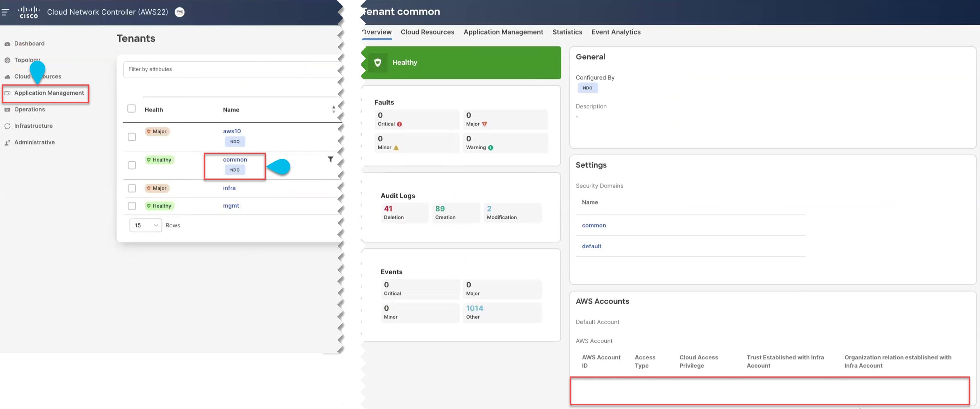Click the Infrastructure sidebar icon
The image size is (980, 409).
coord(7,126)
